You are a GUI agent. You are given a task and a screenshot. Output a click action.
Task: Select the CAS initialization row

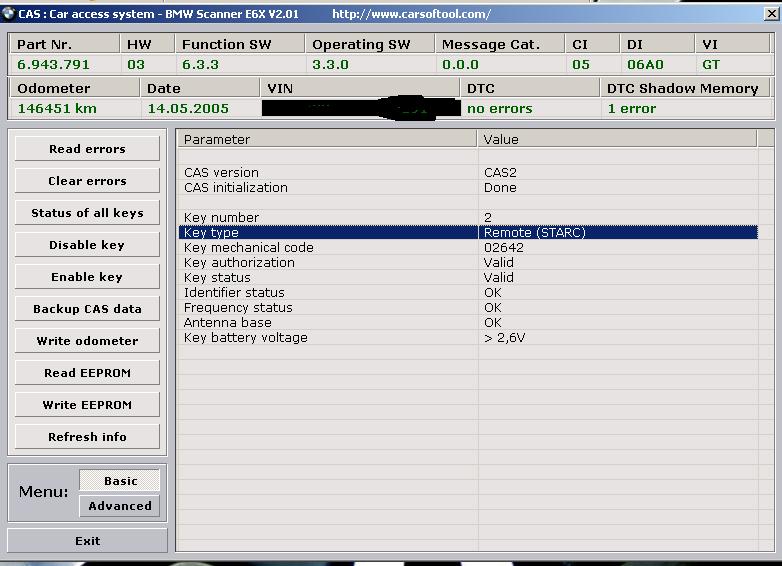(468, 188)
